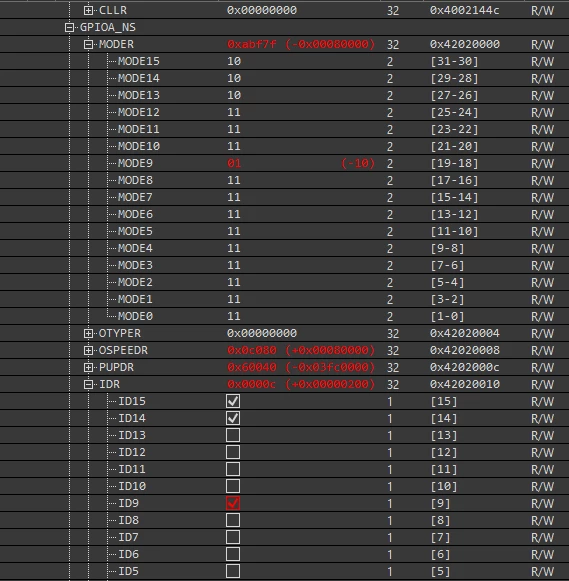
Task: Enable the ID8 checkbox
Action: pos(233,520)
